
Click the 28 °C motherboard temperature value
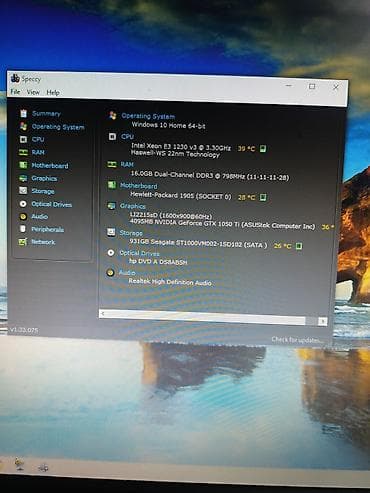pos(246,198)
